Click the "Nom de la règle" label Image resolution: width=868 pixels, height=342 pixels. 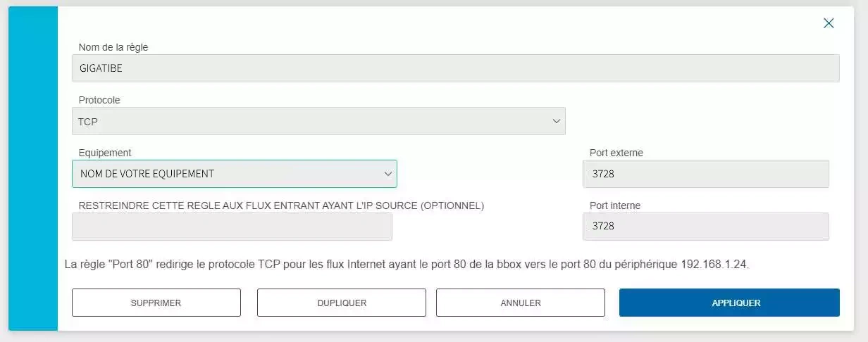click(113, 47)
